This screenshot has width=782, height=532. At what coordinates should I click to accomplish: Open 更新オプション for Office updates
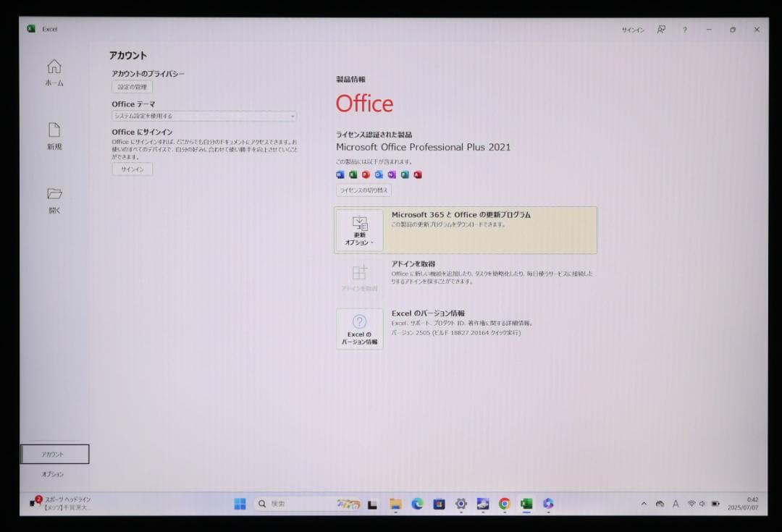359,230
